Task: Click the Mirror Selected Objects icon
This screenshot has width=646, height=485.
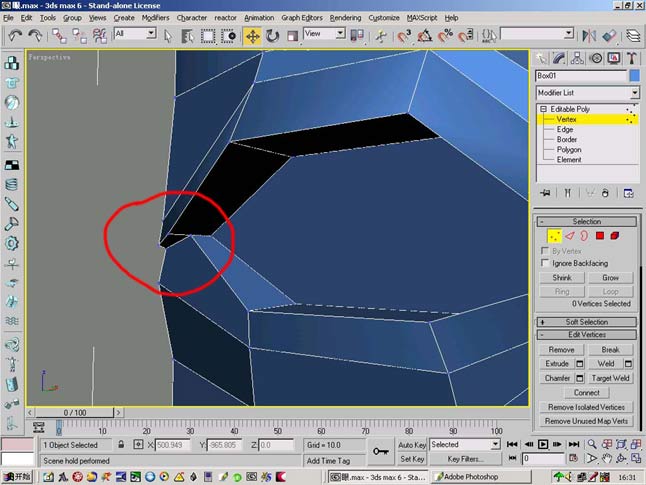Action: coord(589,36)
